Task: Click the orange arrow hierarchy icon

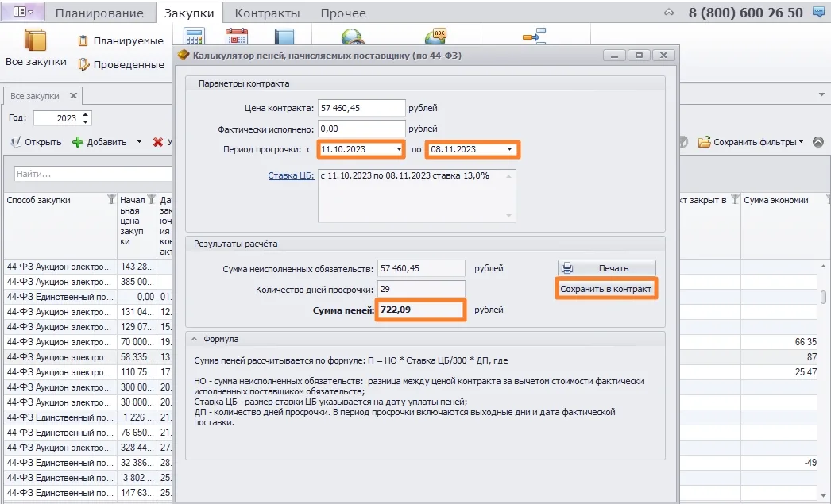Action: tap(534, 36)
